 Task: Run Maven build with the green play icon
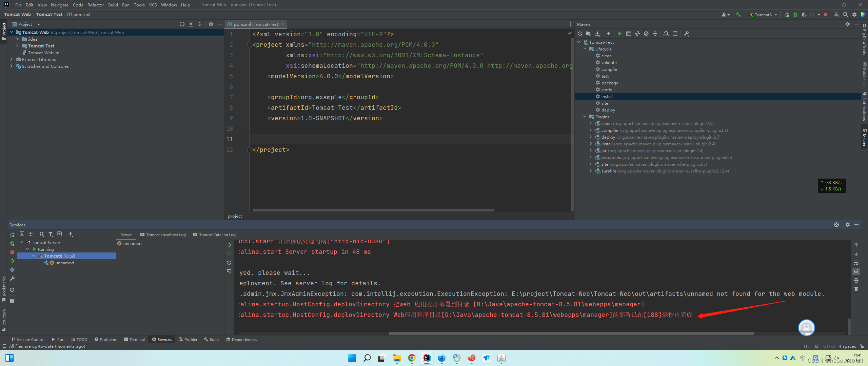[x=620, y=34]
